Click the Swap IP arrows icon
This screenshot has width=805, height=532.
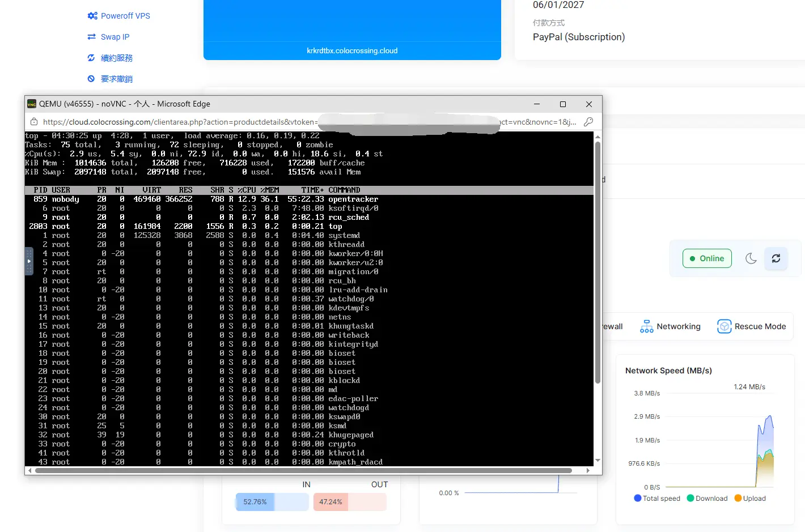(91, 37)
